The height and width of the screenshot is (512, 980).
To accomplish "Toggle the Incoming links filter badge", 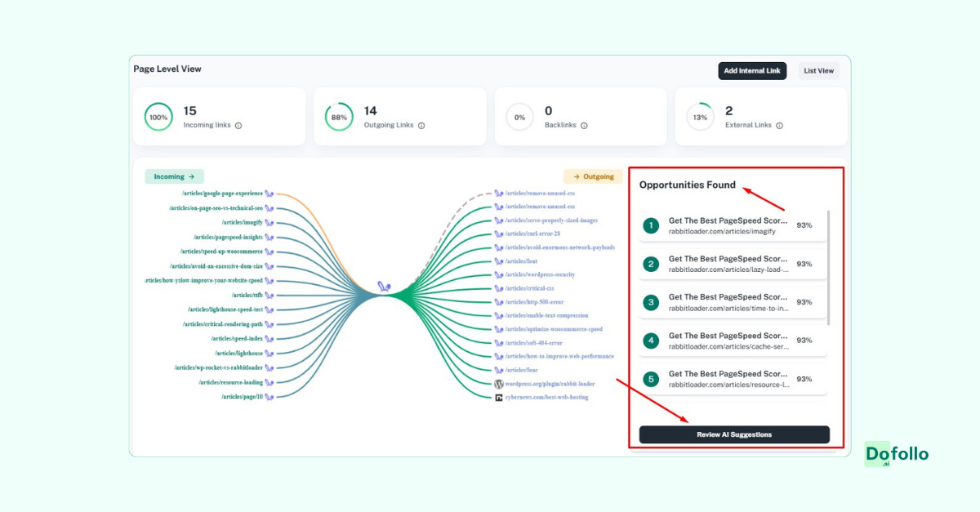I will (174, 176).
